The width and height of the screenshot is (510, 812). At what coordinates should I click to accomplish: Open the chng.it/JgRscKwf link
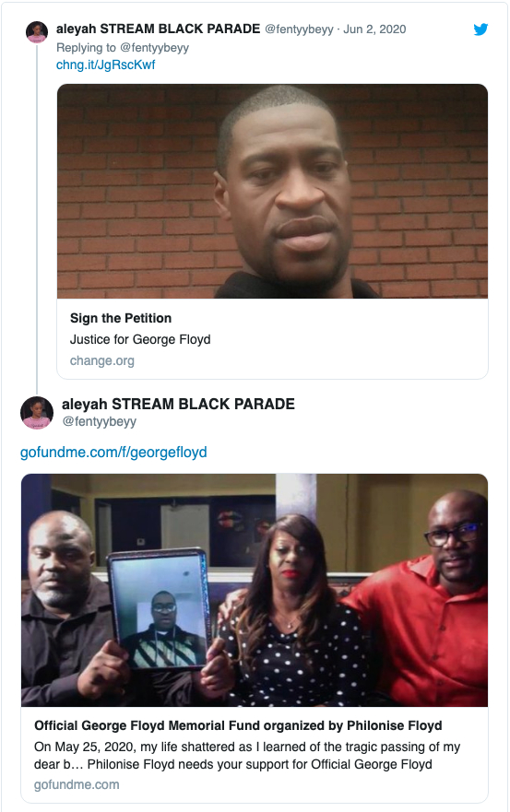(106, 65)
